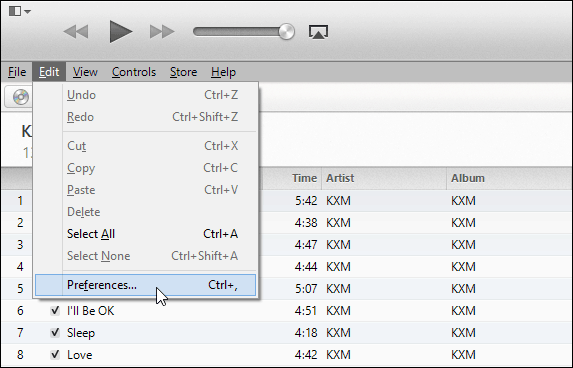Uncheck the Sleep track checkbox
This screenshot has width=573, height=368.
55,333
